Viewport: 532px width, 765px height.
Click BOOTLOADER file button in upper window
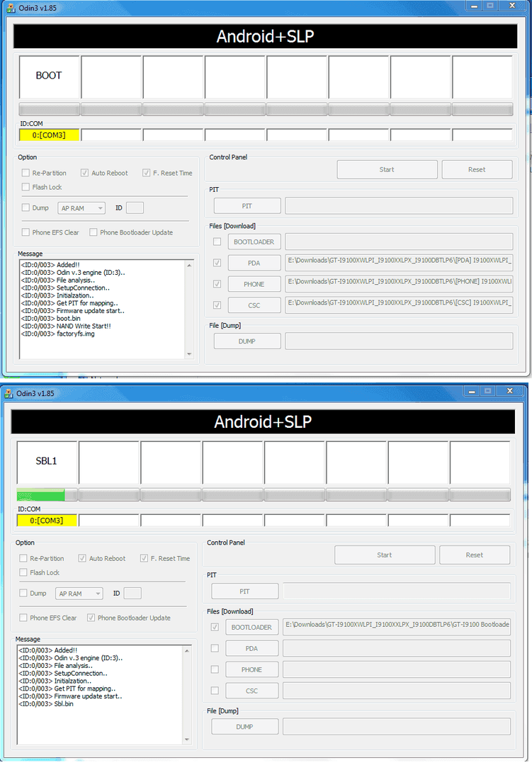(x=254, y=242)
